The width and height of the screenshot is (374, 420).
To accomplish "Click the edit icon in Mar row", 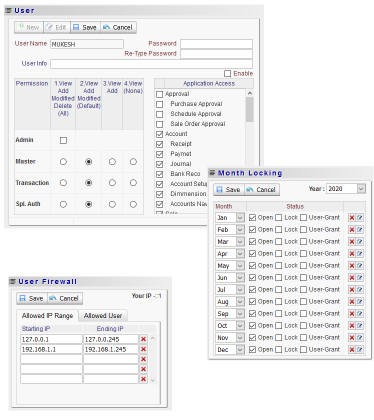I will click(359, 242).
